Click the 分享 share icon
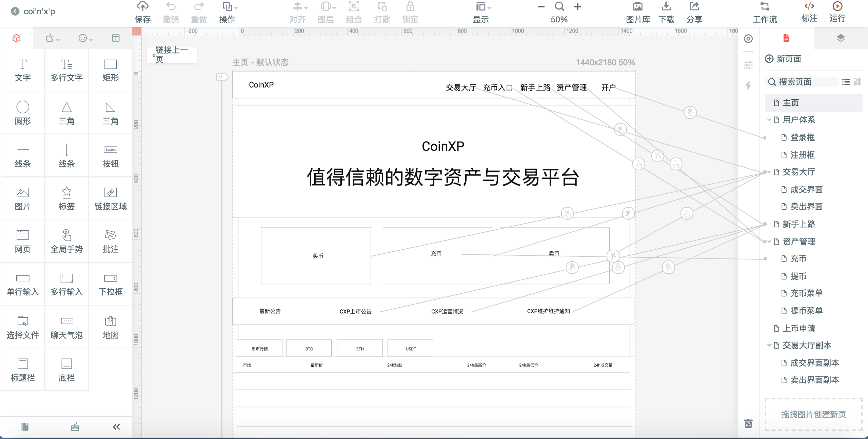The image size is (868, 439). point(694,7)
